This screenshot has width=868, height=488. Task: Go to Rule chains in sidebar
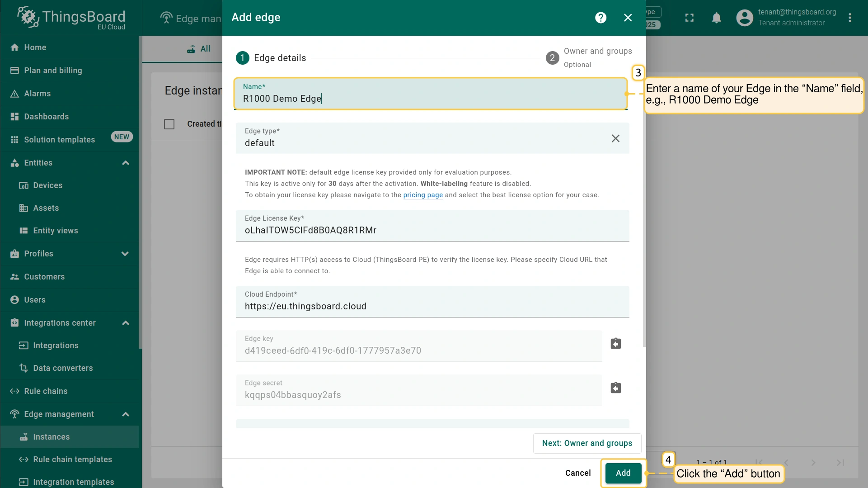pyautogui.click(x=46, y=391)
